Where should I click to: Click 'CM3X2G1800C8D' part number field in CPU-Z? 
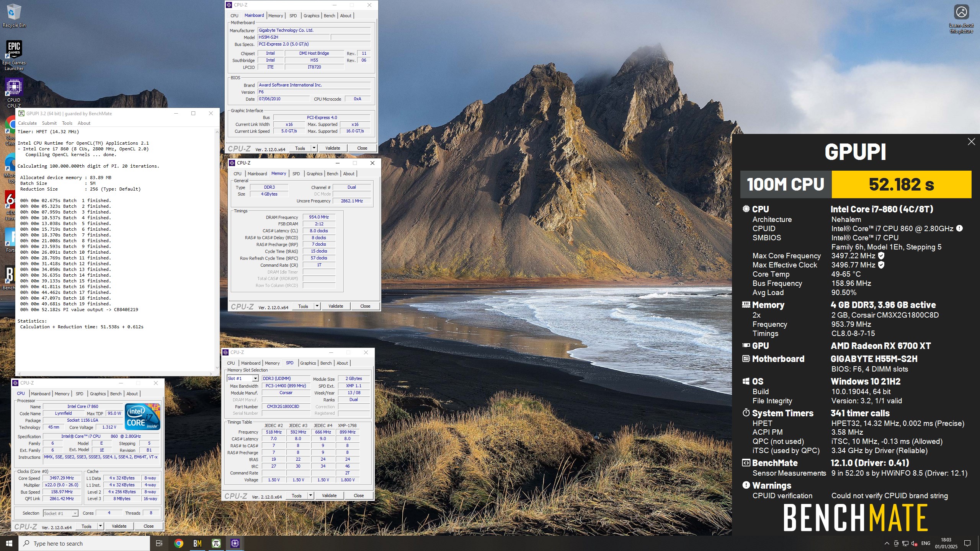(286, 406)
